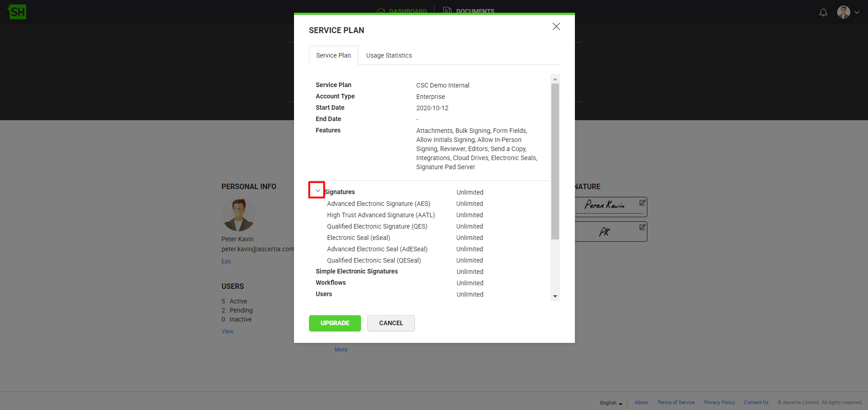Open the View link under Users
868x410 pixels.
pos(227,332)
